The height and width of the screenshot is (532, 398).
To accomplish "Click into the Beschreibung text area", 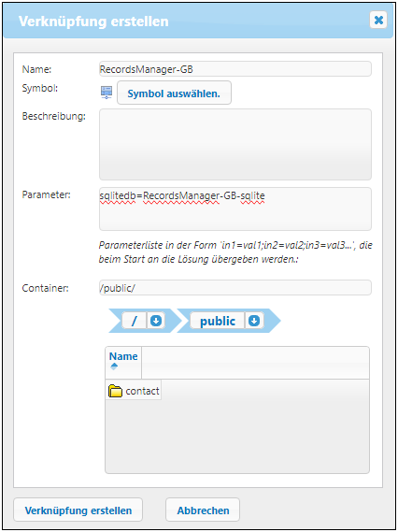I will [x=235, y=145].
